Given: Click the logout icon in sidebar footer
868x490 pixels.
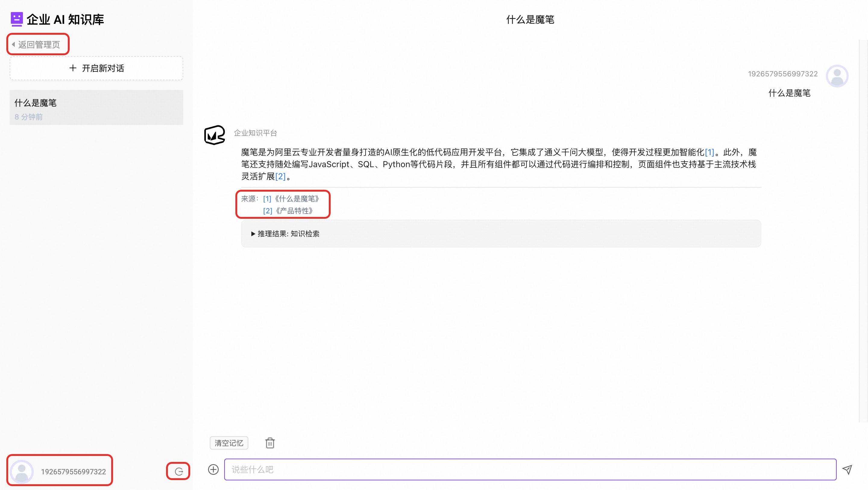Looking at the screenshot, I should pyautogui.click(x=179, y=471).
